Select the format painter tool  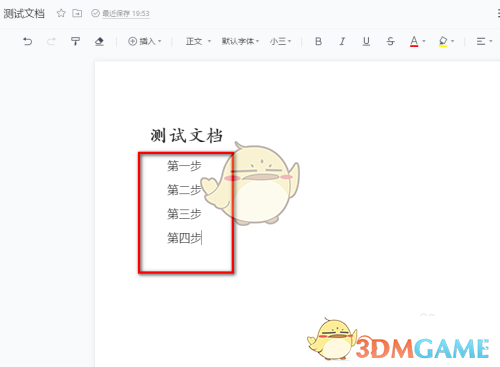tap(75, 41)
